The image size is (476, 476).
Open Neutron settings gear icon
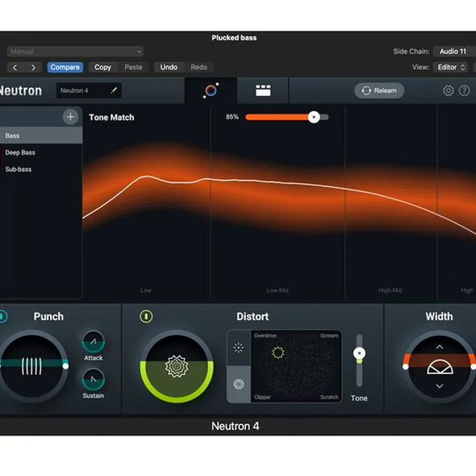point(448,91)
